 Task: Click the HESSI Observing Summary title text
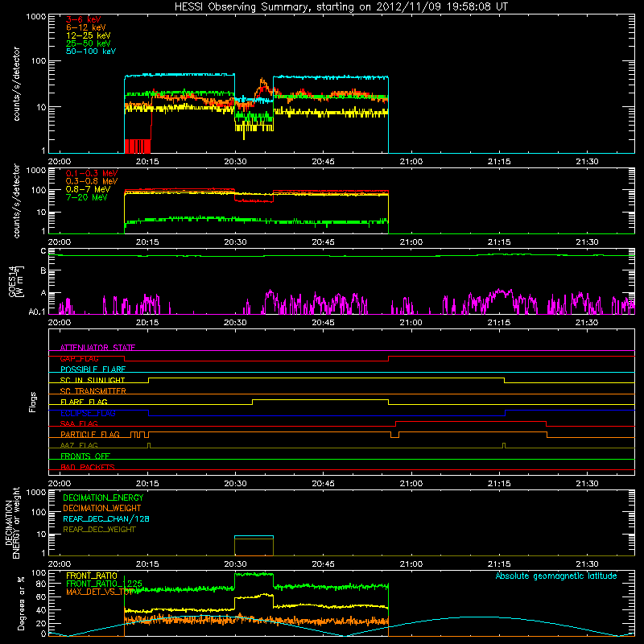341,6
